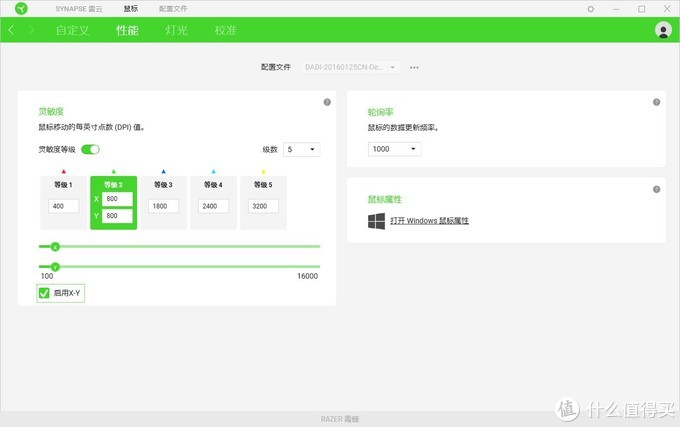Show help for the 鼠标属性 panel
This screenshot has height=427, width=680.
click(656, 189)
